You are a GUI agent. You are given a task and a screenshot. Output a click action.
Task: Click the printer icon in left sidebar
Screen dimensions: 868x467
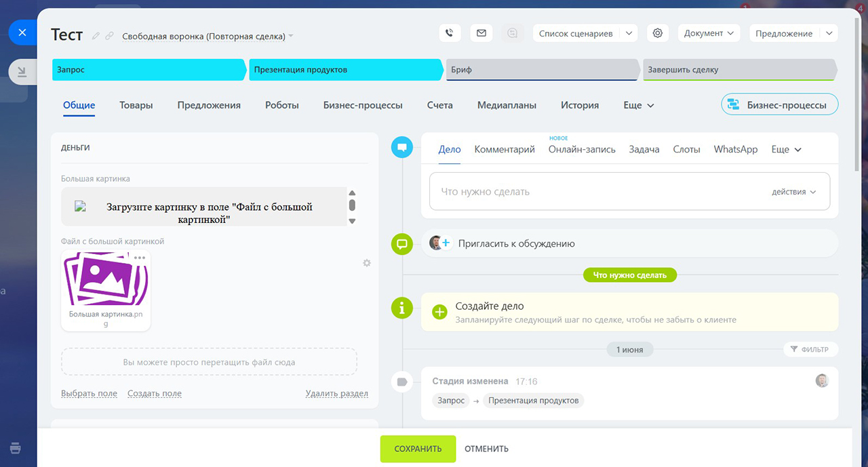[x=16, y=448]
